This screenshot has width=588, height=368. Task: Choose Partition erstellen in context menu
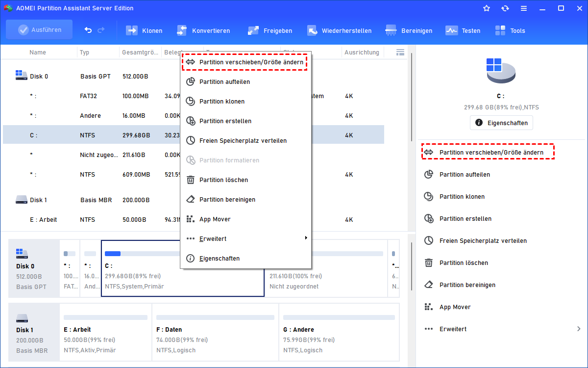pyautogui.click(x=246, y=121)
